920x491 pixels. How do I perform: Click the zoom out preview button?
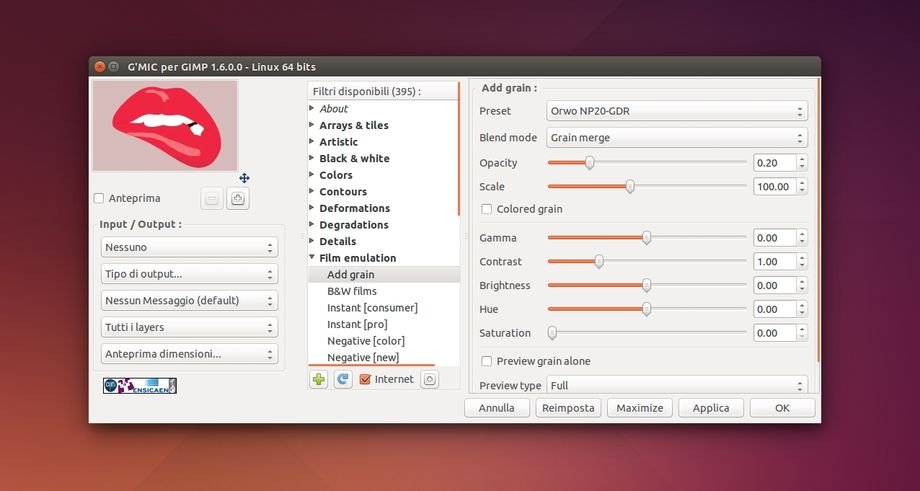[212, 199]
